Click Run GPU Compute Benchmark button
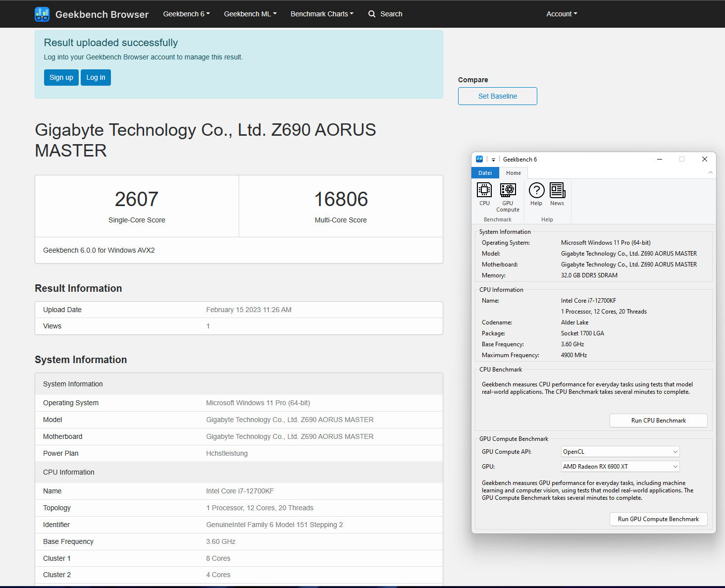Image resolution: width=725 pixels, height=588 pixels. coord(659,519)
